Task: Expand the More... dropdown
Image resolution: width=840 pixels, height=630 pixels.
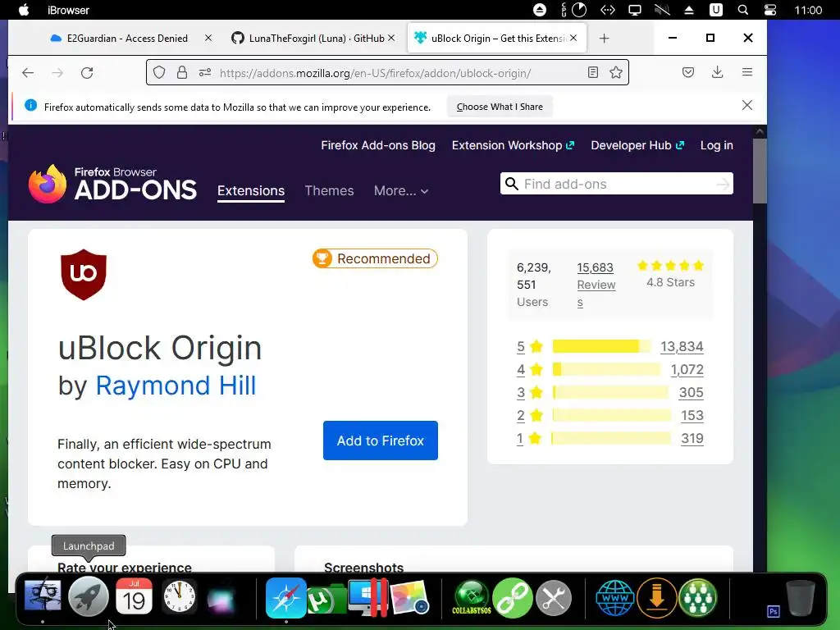Action: (401, 190)
